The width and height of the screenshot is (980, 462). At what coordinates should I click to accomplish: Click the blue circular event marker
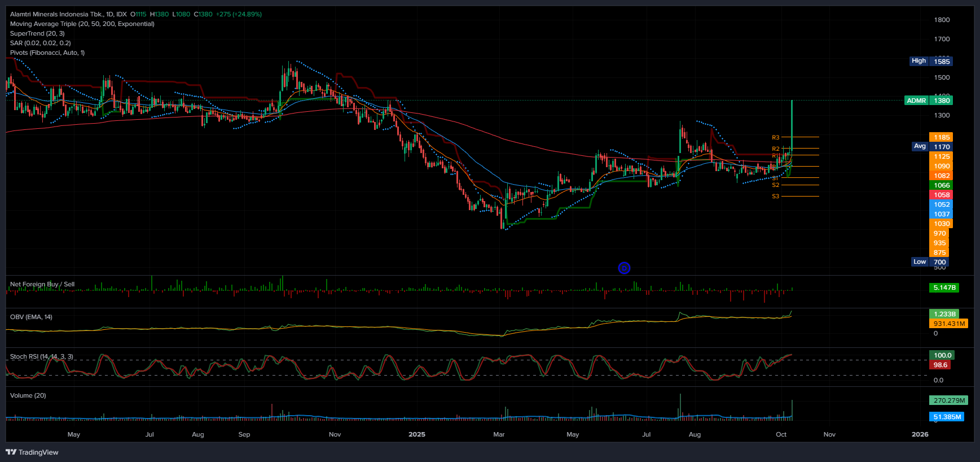[624, 268]
